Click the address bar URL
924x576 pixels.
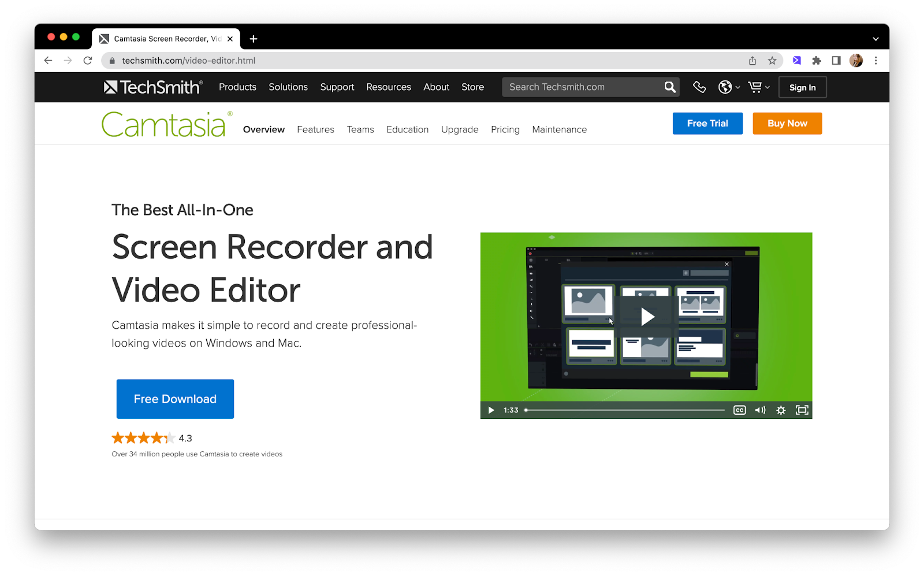pyautogui.click(x=189, y=61)
